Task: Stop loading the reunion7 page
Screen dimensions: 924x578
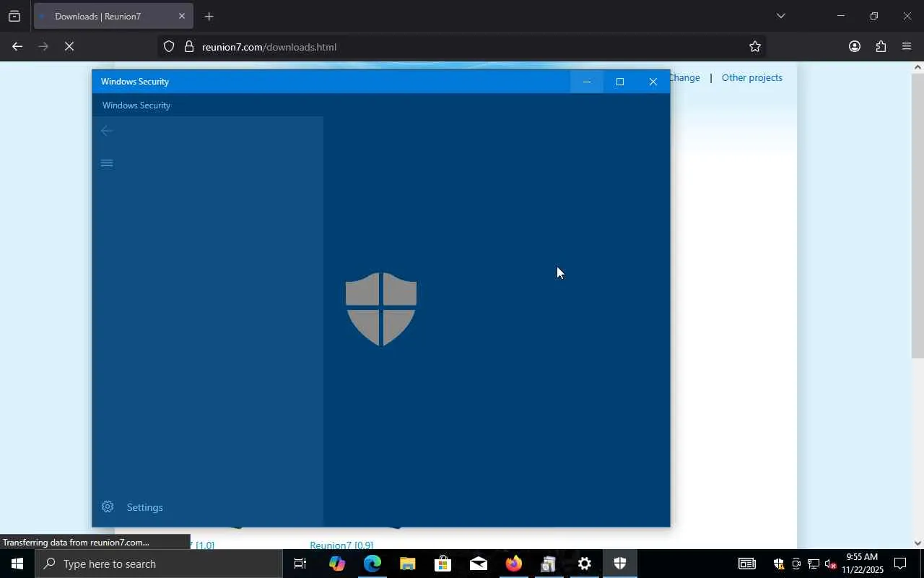Action: click(x=69, y=46)
